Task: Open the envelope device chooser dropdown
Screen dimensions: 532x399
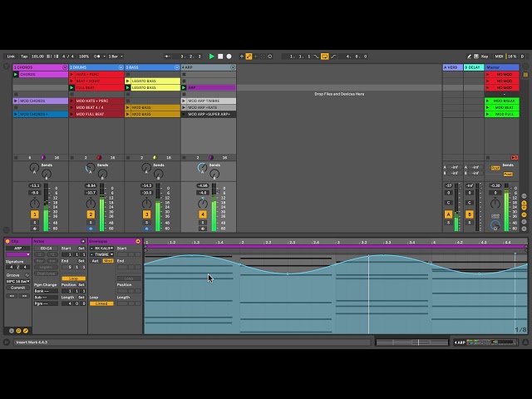Action: click(101, 249)
